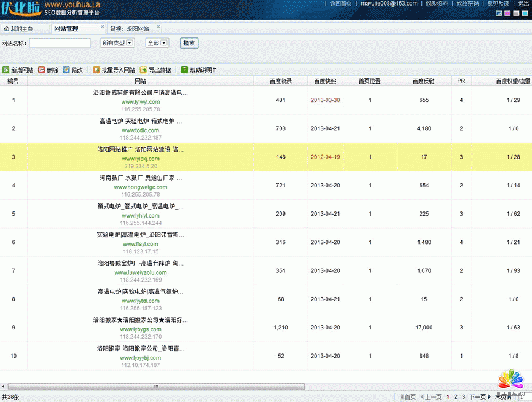
Task: Sort by 百度收录 column header
Action: tap(281, 81)
